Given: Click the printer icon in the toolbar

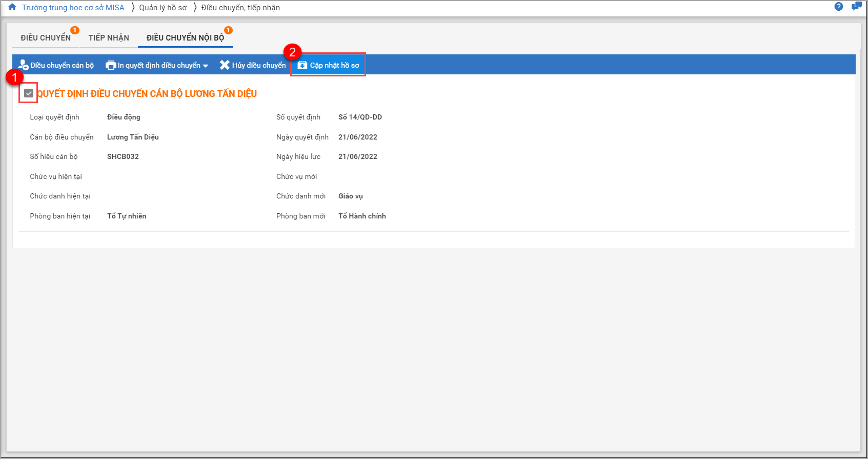Looking at the screenshot, I should [x=111, y=65].
